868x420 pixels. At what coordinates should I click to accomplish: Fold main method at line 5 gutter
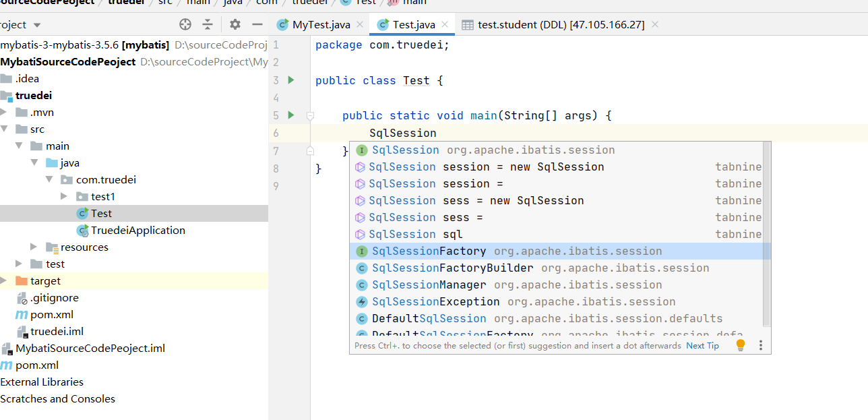[310, 115]
